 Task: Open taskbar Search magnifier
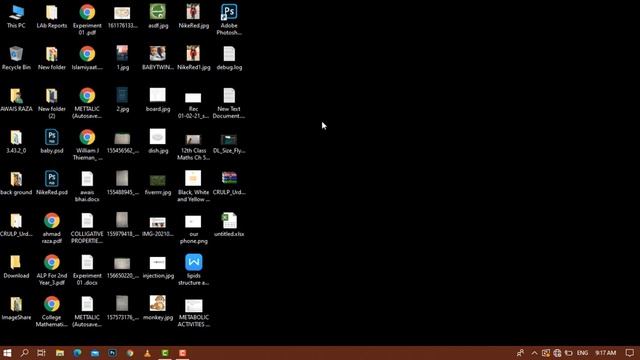coord(24,353)
